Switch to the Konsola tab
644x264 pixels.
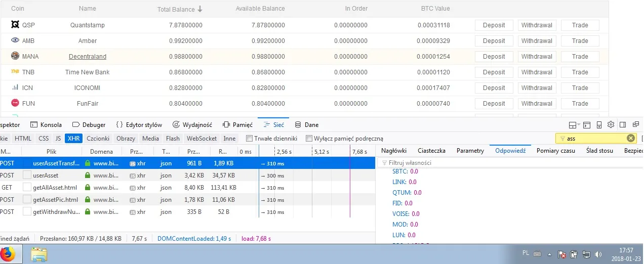point(46,124)
